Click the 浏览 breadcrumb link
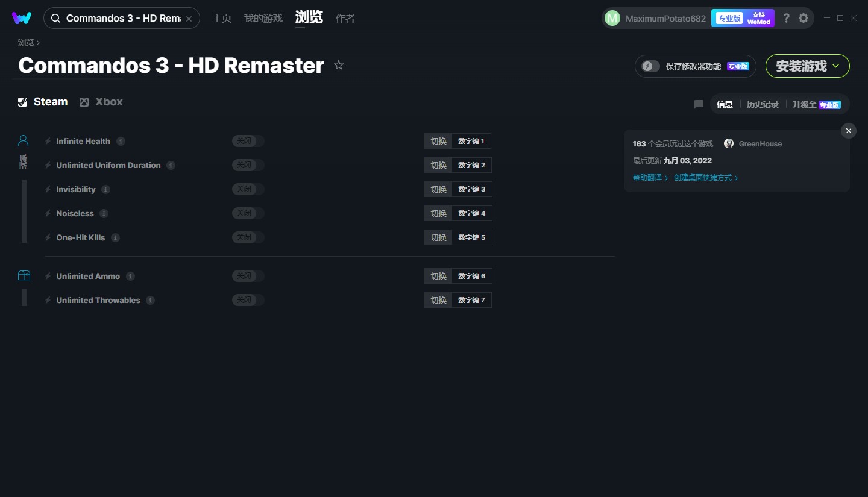Image resolution: width=868 pixels, height=497 pixels. (26, 43)
